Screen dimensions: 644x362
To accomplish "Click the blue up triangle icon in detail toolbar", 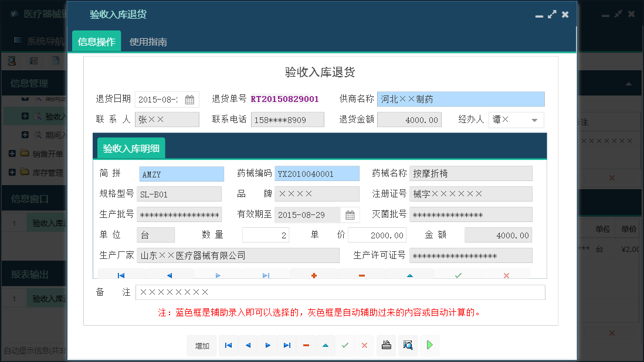I will coord(411,275).
